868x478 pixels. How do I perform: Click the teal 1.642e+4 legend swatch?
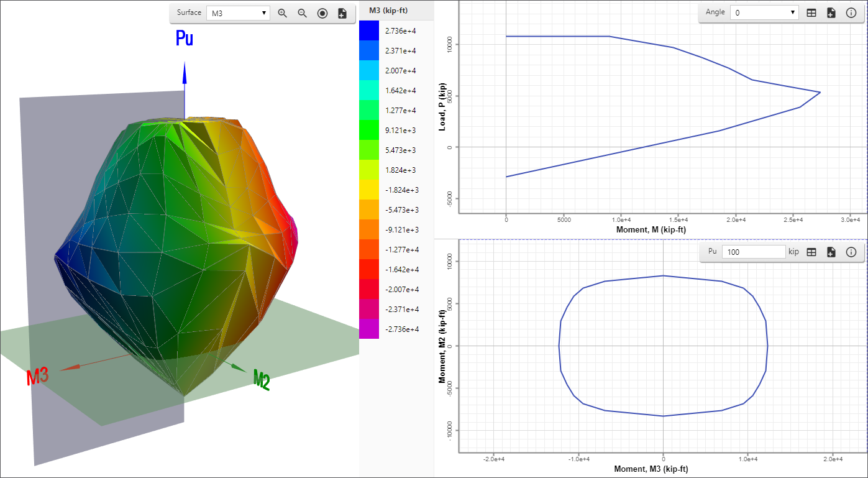[368, 90]
